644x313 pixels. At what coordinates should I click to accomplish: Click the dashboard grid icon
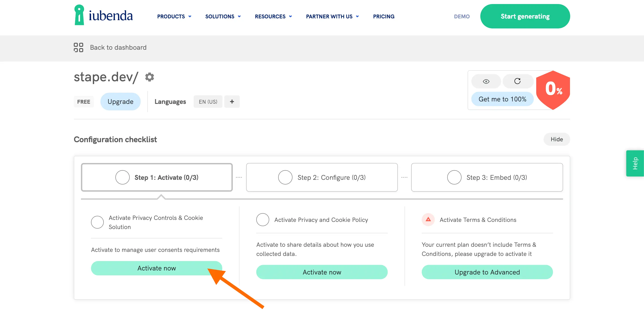coord(78,47)
